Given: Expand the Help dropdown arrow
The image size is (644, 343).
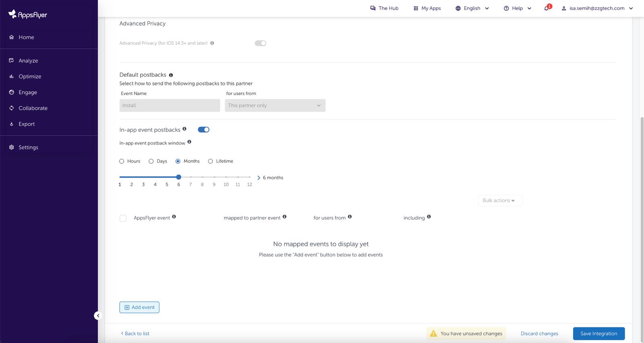Looking at the screenshot, I should (x=529, y=8).
